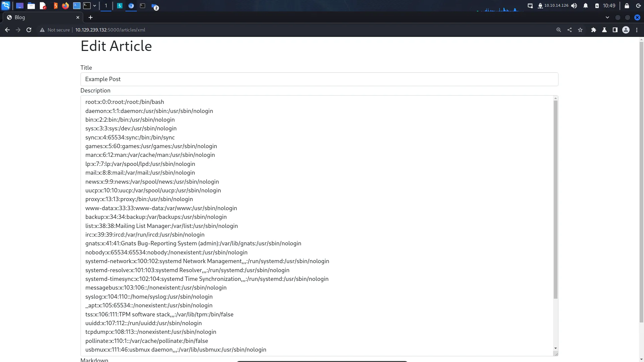Open the browser three-dot menu

(637, 30)
